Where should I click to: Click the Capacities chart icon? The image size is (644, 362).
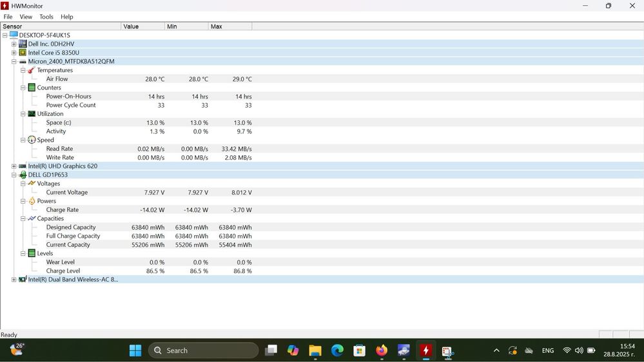click(32, 218)
